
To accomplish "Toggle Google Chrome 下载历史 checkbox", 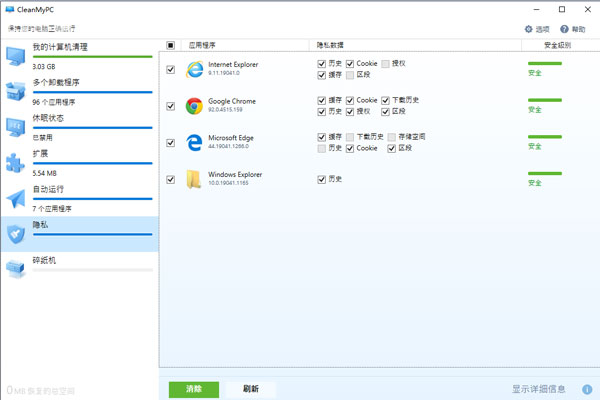I will click(x=385, y=100).
